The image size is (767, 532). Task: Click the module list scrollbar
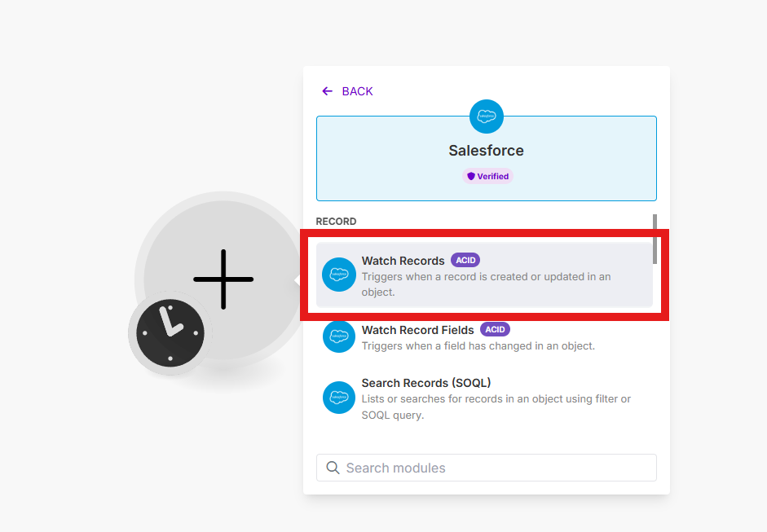point(655,239)
